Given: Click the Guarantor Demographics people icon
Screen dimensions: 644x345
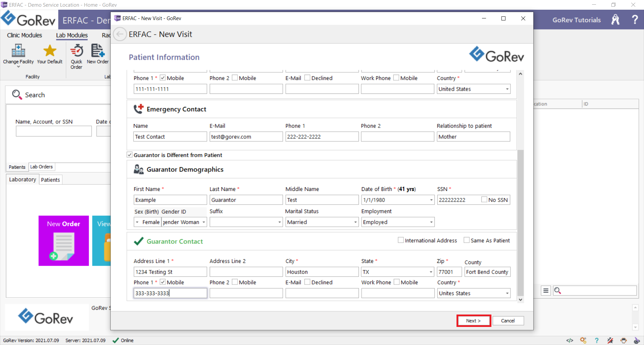Looking at the screenshot, I should (x=139, y=169).
